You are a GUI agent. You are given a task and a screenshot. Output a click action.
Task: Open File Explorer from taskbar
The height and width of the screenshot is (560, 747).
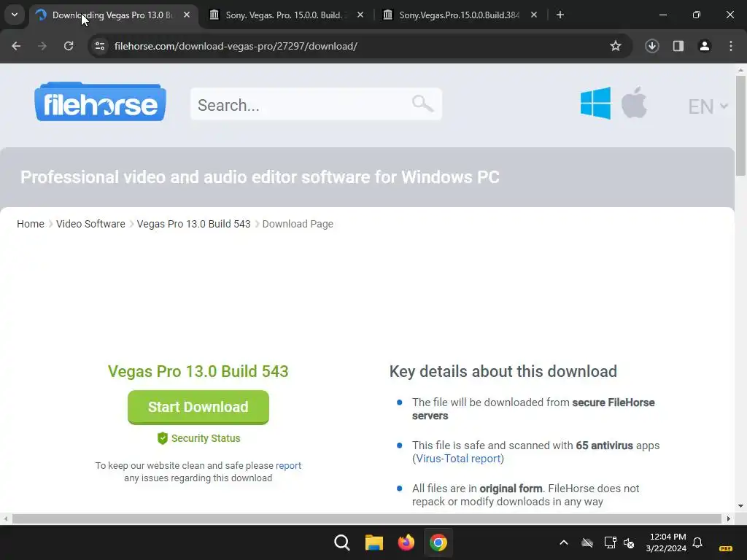(374, 542)
